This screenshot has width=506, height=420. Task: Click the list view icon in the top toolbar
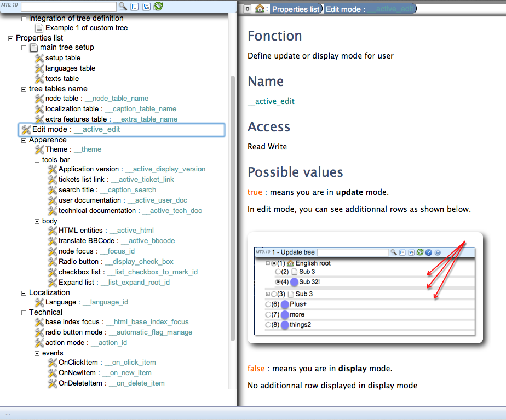coord(134,7)
